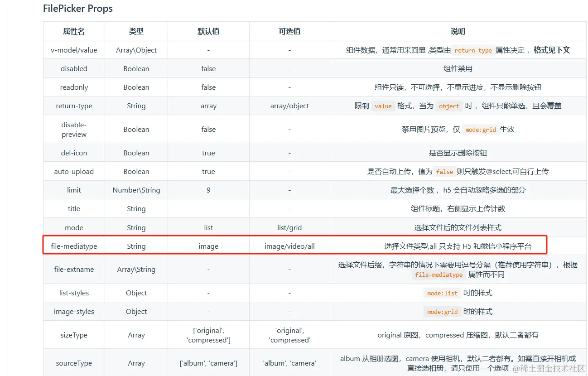Viewport: 588px width, 376px height.
Task: Click the 'file-mediatype' property name
Action: (x=74, y=246)
